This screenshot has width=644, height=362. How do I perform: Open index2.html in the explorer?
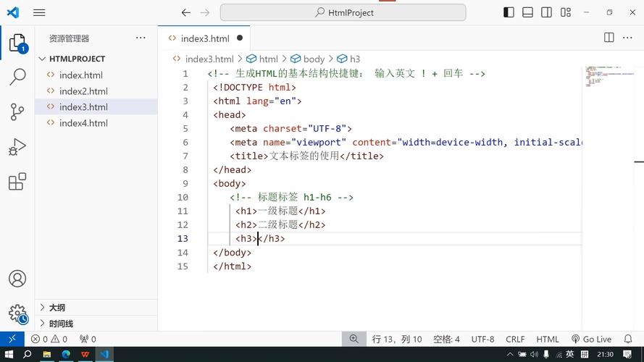pyautogui.click(x=83, y=91)
